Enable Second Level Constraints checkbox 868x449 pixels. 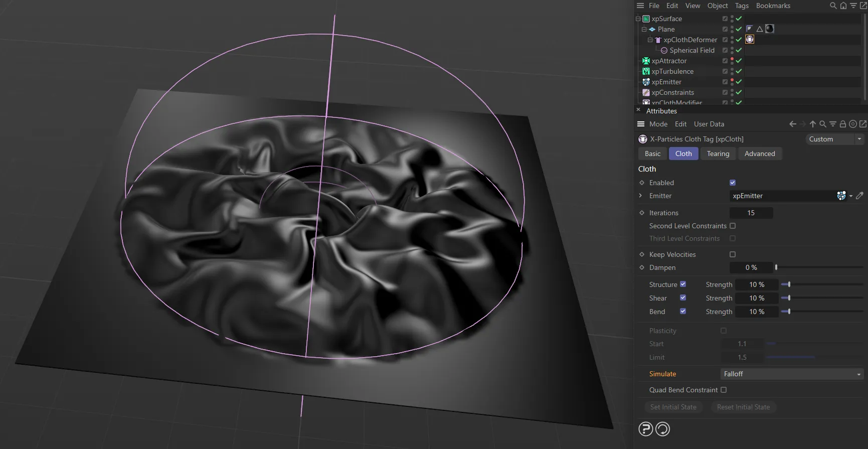click(733, 226)
